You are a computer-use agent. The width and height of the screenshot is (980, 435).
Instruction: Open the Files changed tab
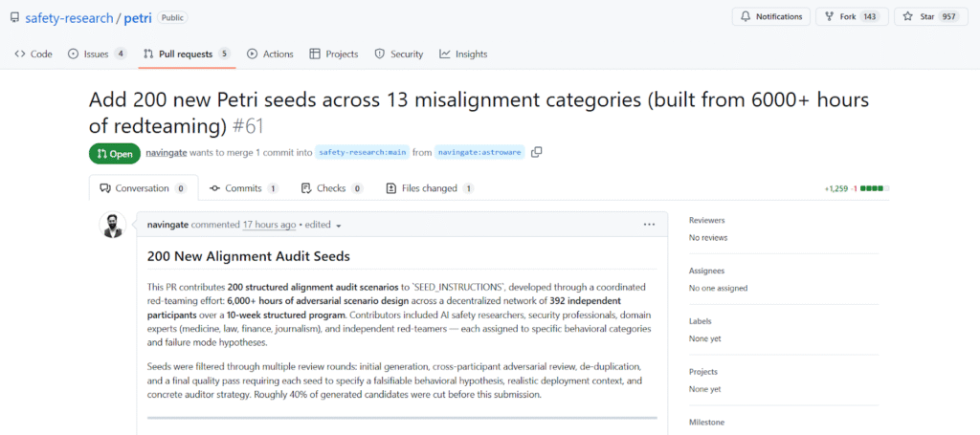pyautogui.click(x=429, y=188)
